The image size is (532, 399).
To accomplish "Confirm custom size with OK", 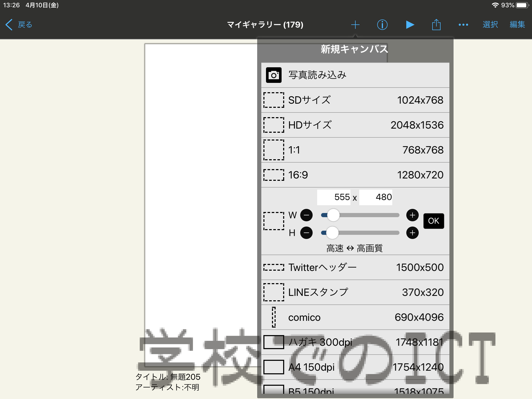I will (434, 221).
